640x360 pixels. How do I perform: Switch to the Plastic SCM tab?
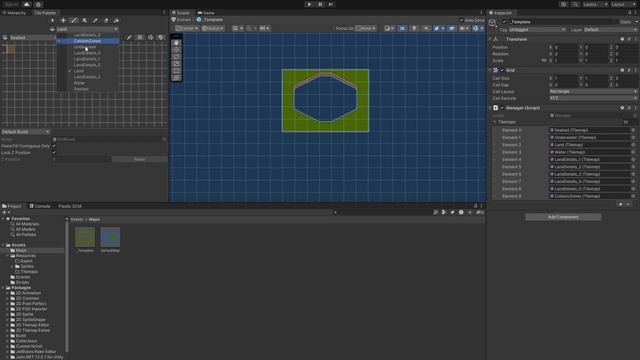point(70,206)
